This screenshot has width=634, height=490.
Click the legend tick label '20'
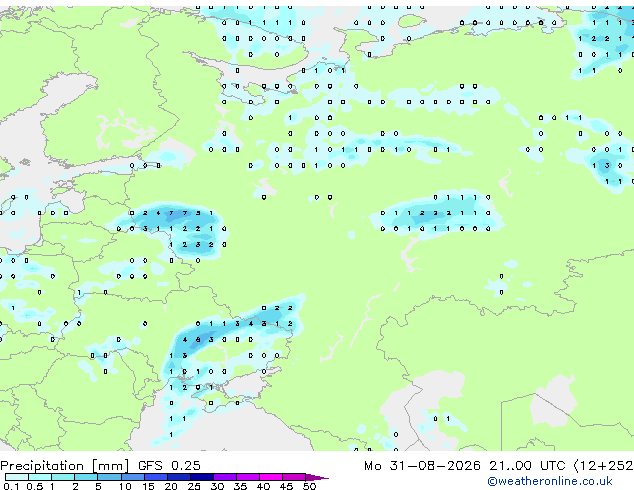point(171,486)
